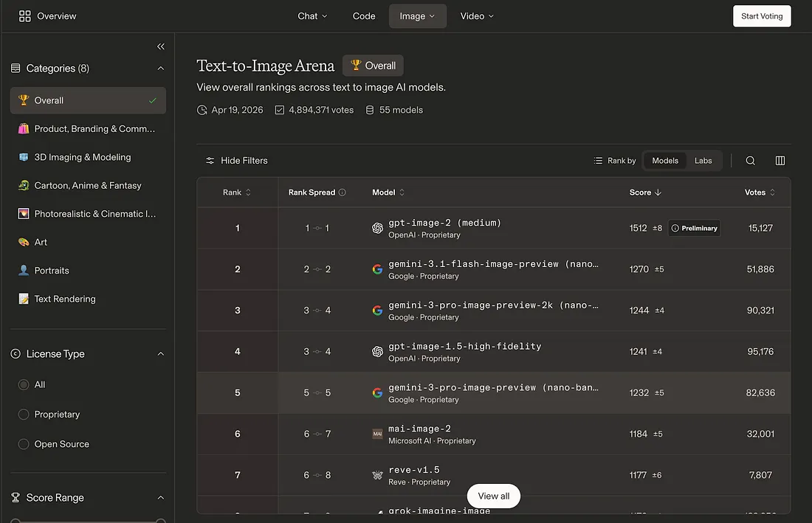
Task: Click the Text Rendering notepad icon
Action: coord(24,299)
